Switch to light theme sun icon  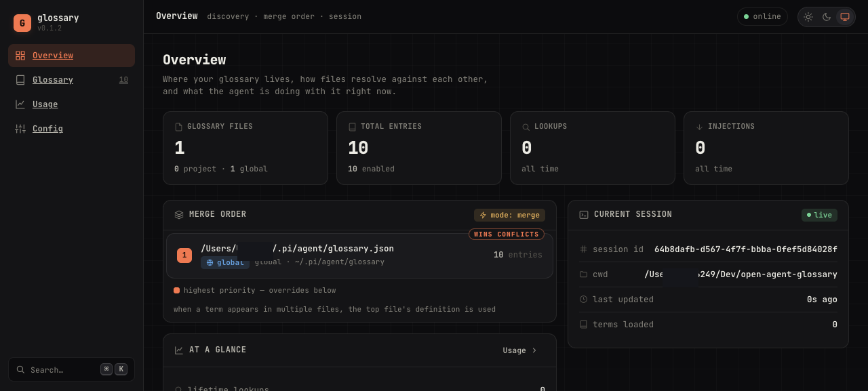click(808, 17)
